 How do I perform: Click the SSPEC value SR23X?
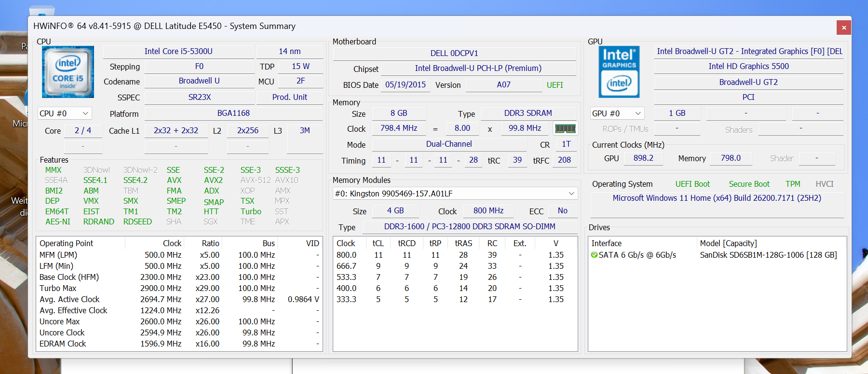pyautogui.click(x=199, y=97)
